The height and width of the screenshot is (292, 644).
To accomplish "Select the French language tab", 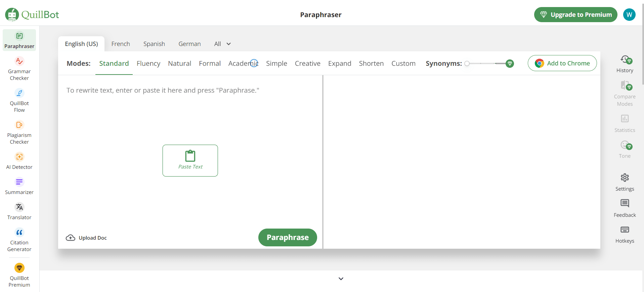I will (121, 44).
